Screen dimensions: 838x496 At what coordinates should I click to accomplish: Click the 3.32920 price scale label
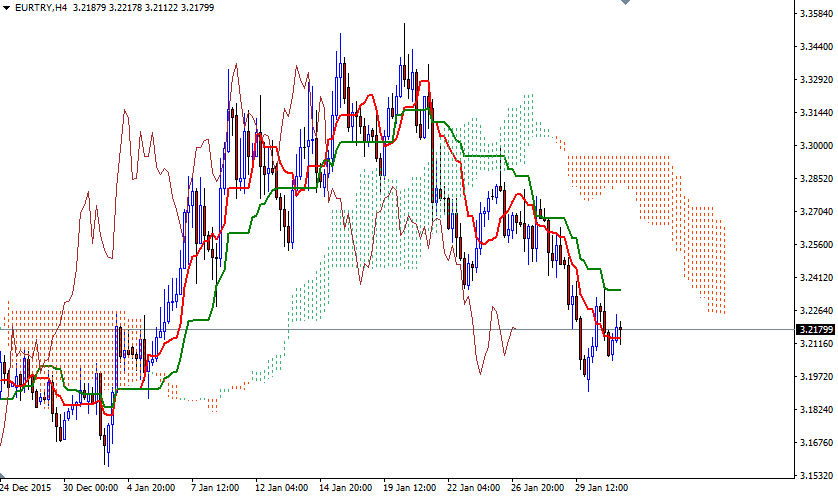point(816,80)
